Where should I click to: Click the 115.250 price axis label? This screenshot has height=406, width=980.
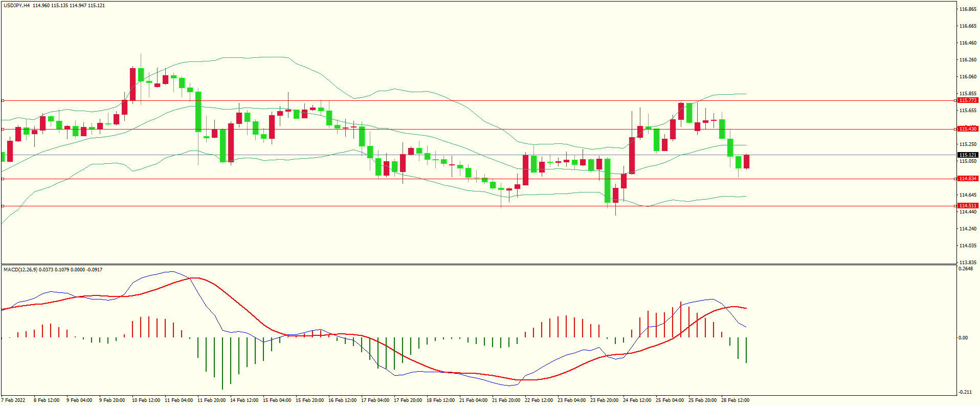pyautogui.click(x=968, y=144)
